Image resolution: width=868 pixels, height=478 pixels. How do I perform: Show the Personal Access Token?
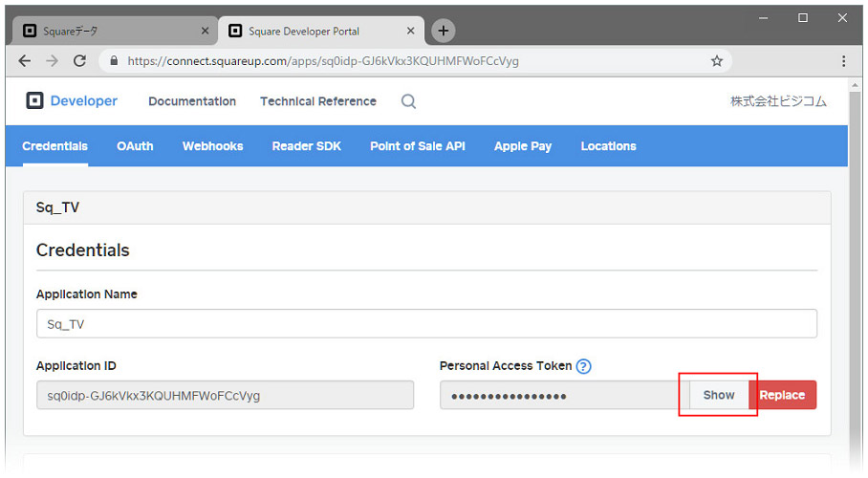click(719, 395)
